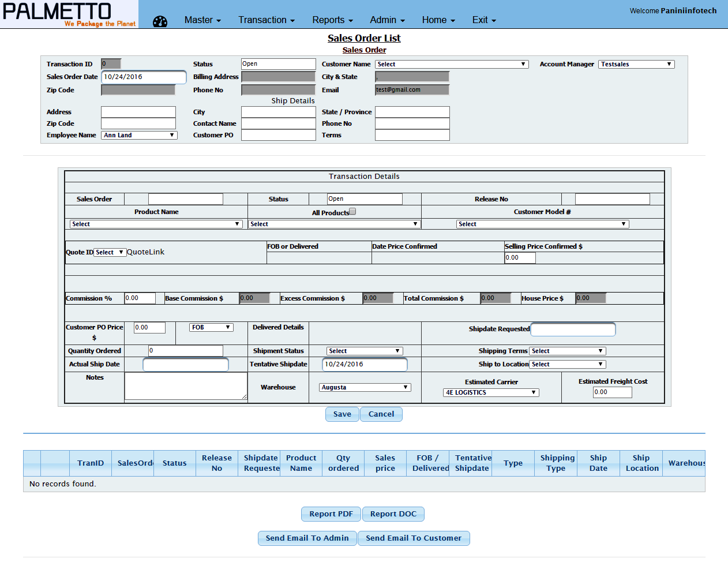728x562 pixels.
Task: Open the Quote ID dropdown
Action: (x=110, y=252)
